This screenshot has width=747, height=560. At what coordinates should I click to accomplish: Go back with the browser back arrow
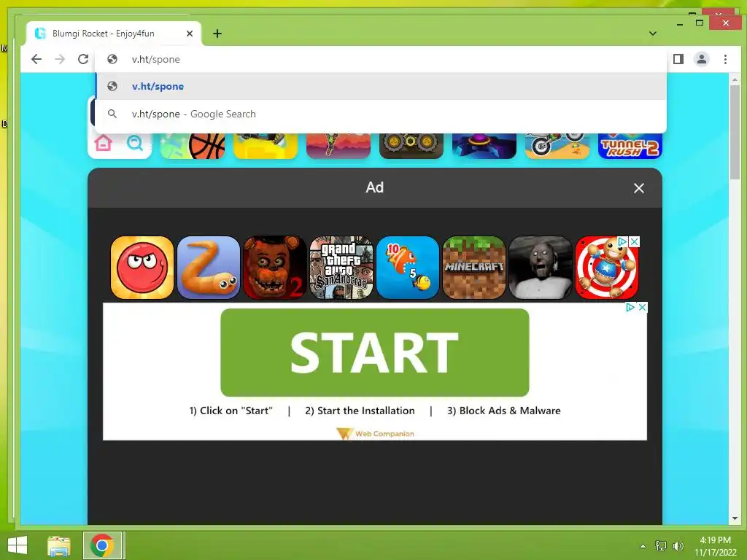[36, 59]
